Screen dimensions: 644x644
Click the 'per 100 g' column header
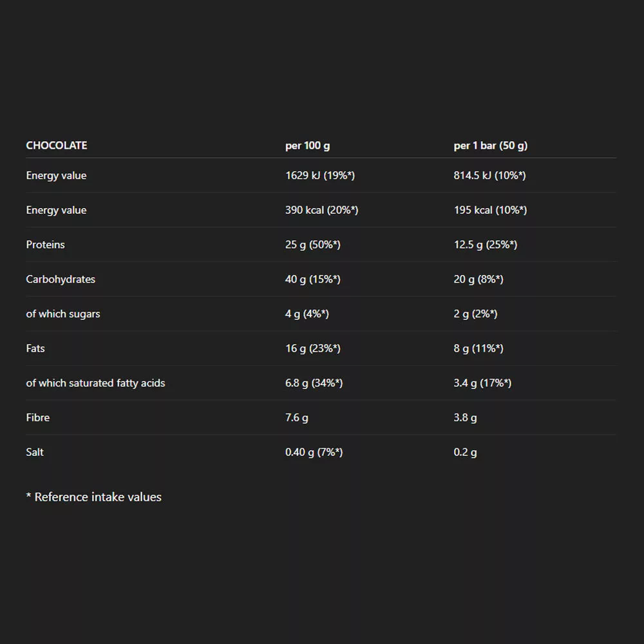click(307, 146)
